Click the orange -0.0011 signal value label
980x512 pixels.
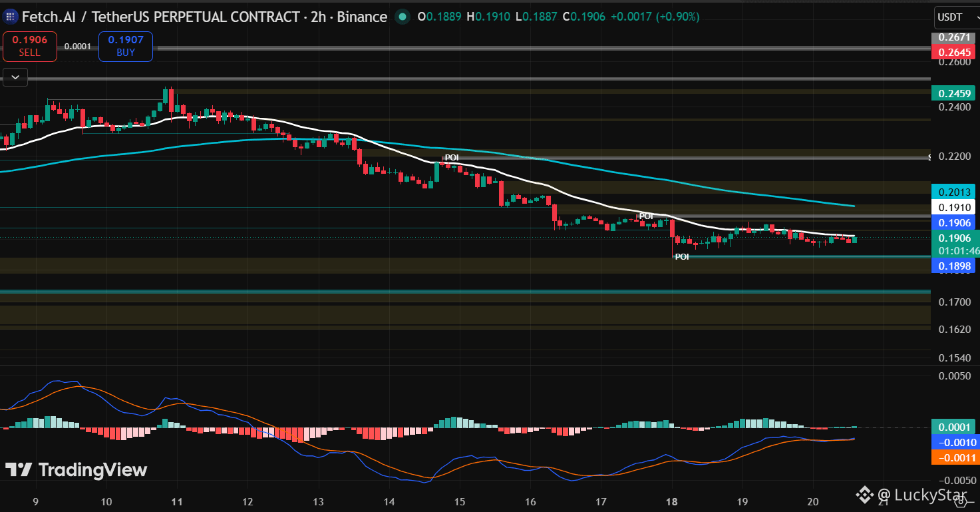955,457
